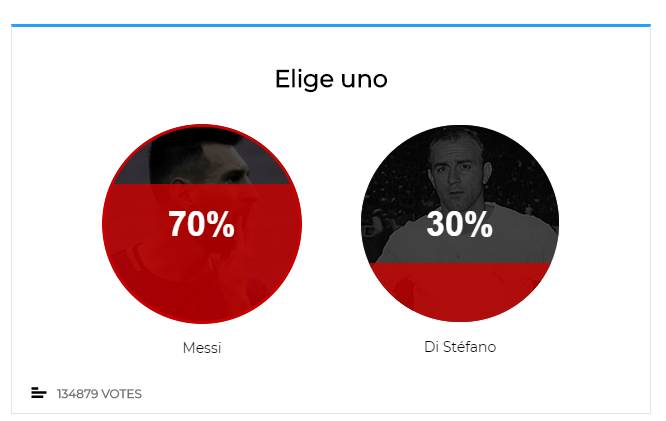Screen dimensions: 666x421
Task: Click the Di Stéfano name label
Action: tap(460, 347)
